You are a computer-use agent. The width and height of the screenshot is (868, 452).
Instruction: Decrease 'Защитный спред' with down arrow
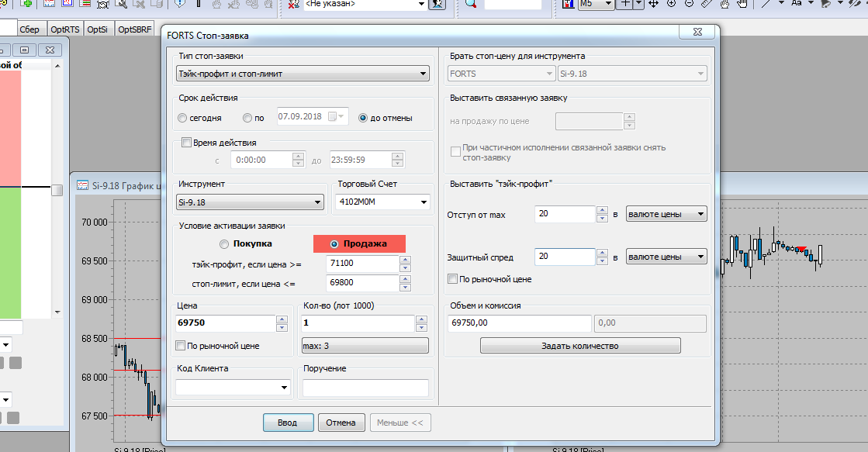click(602, 261)
